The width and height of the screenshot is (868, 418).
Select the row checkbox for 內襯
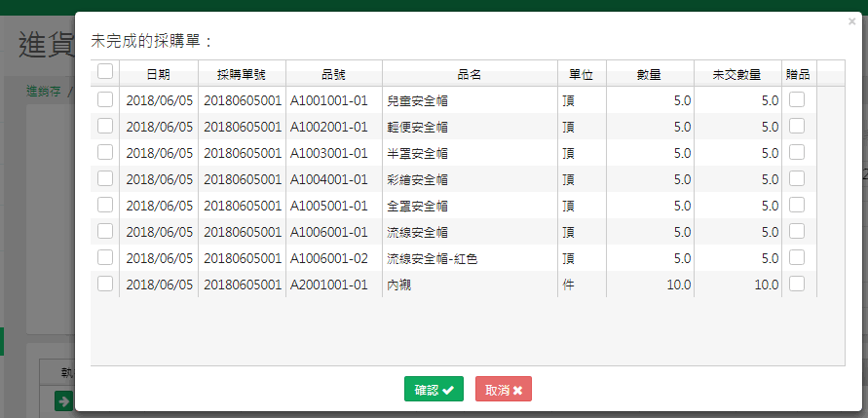point(105,284)
